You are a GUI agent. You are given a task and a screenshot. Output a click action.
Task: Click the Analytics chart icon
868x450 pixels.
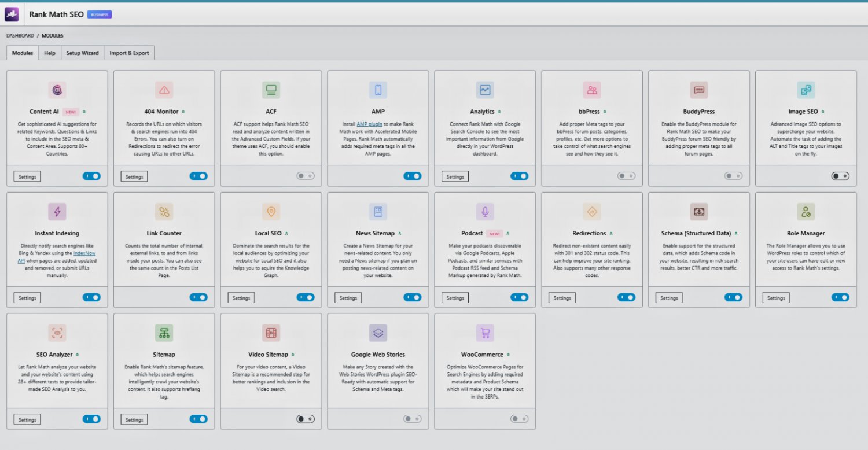[485, 90]
